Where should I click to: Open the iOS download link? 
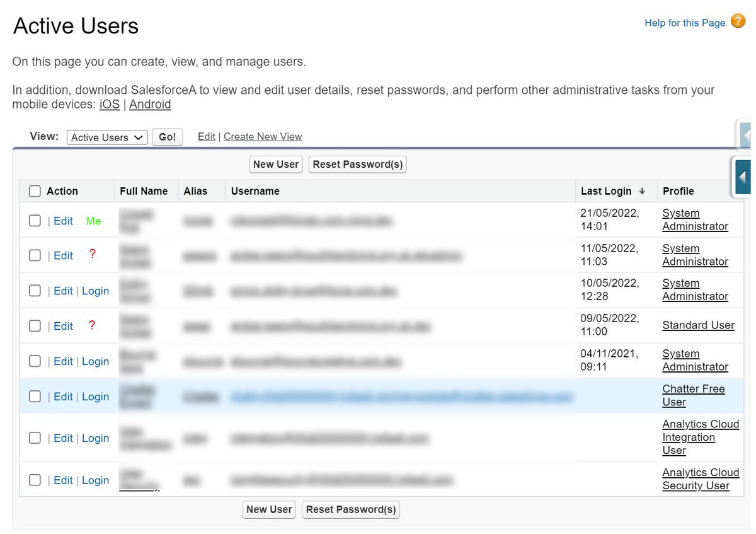110,104
